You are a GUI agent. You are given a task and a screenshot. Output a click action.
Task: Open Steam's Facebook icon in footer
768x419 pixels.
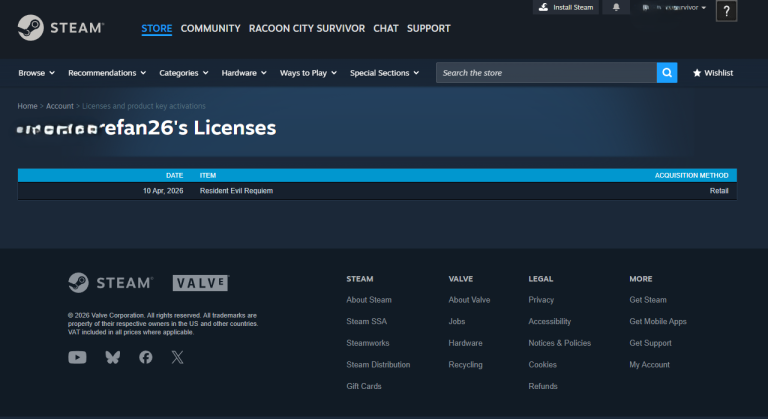(x=146, y=357)
